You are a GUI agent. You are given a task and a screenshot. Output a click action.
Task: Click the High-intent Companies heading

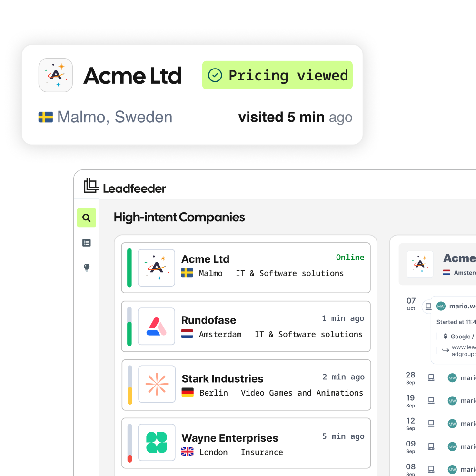179,218
